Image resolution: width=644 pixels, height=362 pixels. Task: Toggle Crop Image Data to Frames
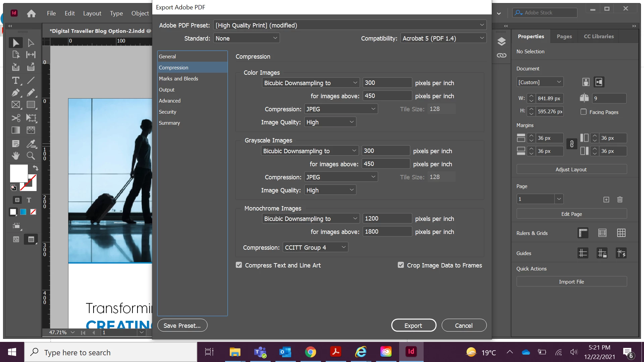[x=401, y=265]
